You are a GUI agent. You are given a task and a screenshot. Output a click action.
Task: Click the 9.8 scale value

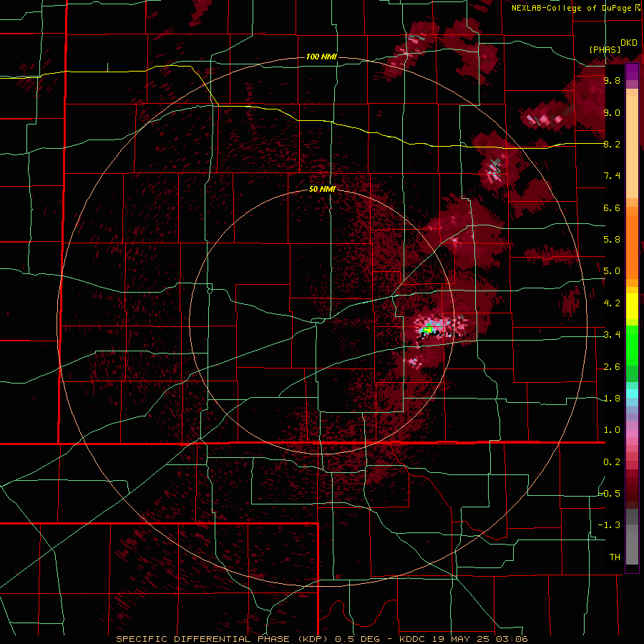[x=612, y=81]
